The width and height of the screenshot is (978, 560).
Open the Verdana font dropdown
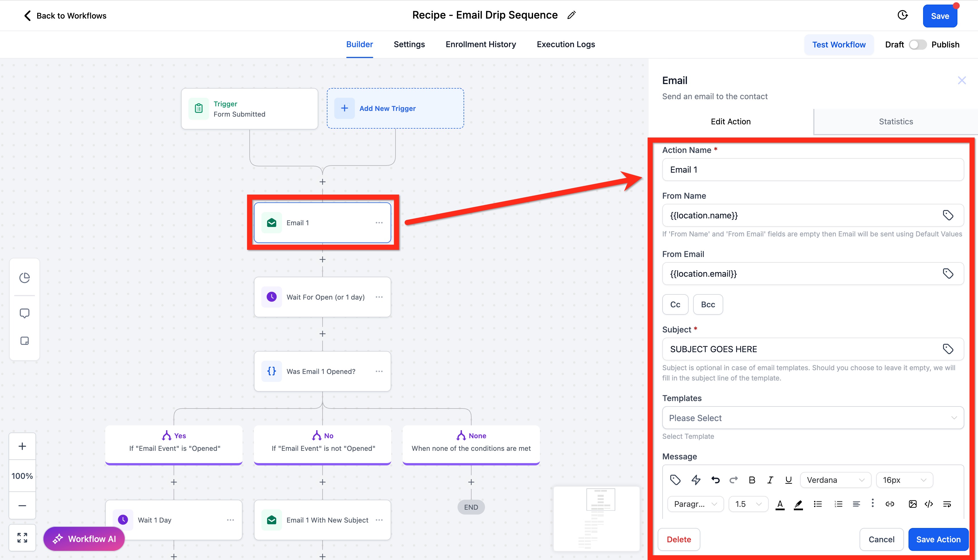click(x=835, y=480)
